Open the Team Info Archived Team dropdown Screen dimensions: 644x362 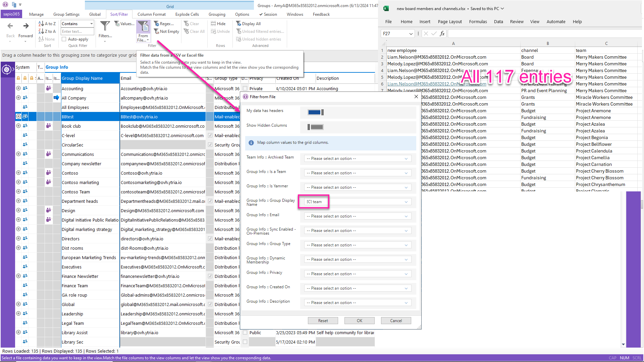pyautogui.click(x=358, y=159)
